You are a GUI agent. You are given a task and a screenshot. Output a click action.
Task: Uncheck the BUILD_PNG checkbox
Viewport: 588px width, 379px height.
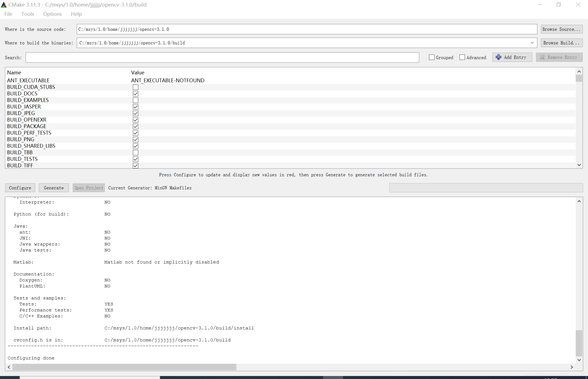point(136,140)
